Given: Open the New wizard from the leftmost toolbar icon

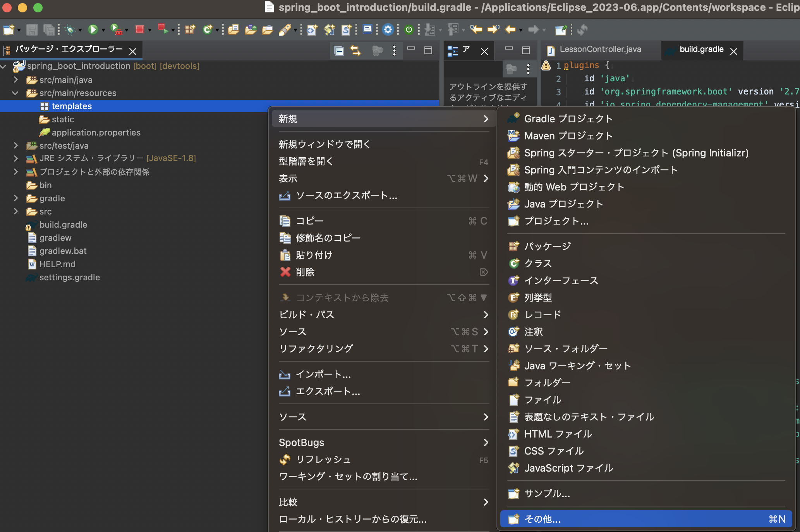Looking at the screenshot, I should (9, 29).
